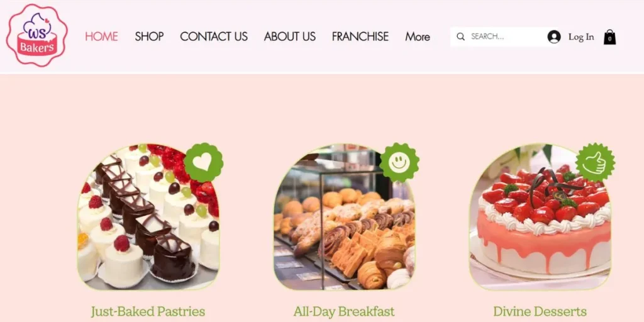Click the Divine Desserts heading

(x=540, y=311)
